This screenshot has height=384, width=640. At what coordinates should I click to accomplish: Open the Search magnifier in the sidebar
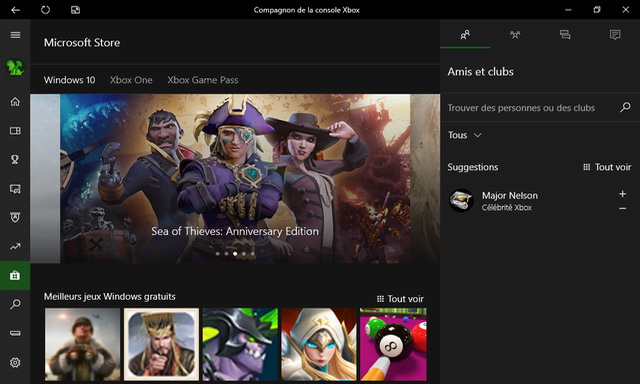(15, 304)
